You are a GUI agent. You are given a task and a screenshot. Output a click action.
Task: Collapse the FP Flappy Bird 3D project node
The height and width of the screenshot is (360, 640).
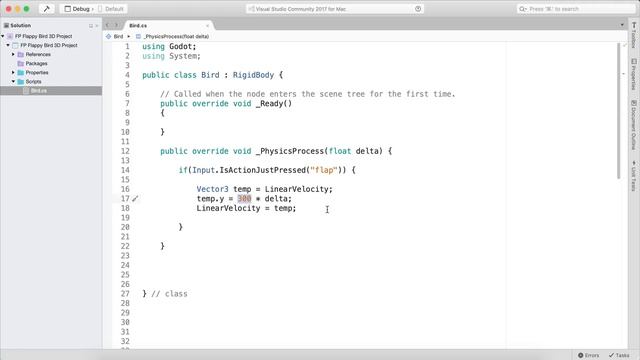[x=8, y=45]
